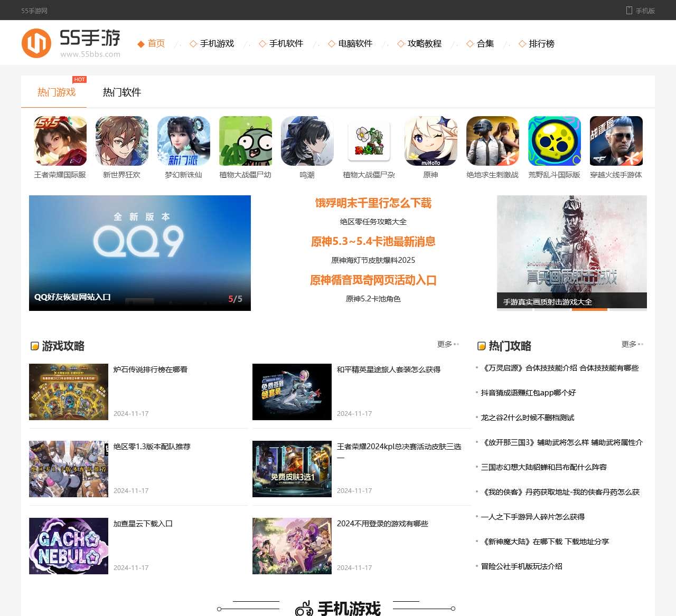Screen dimensions: 676x616
Task: Open Gacha Nebula thumbnail image
Action: [x=69, y=546]
